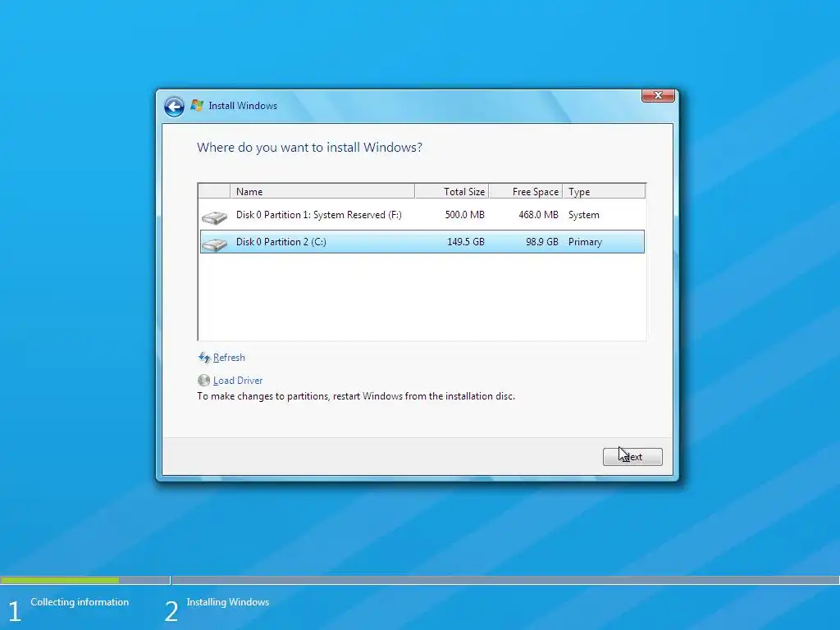This screenshot has height=630, width=840.
Task: Click the Installing Windows step label
Action: click(x=228, y=602)
